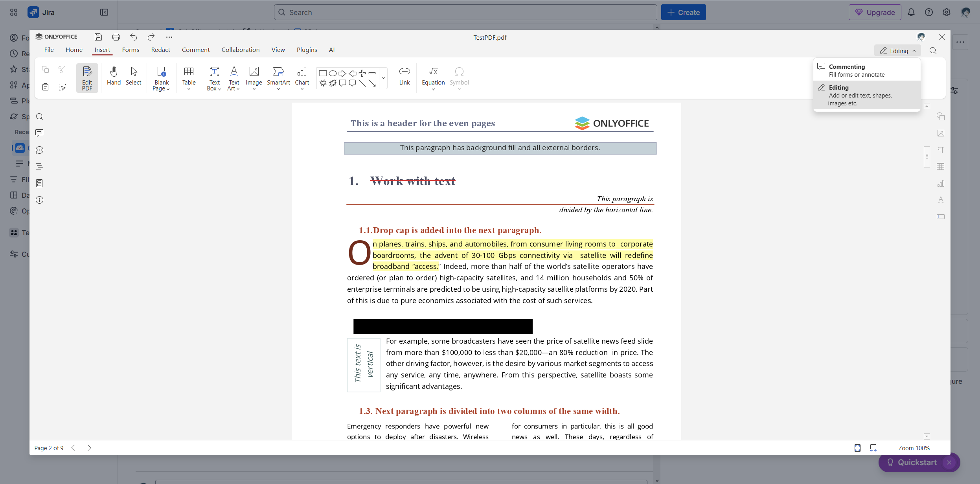Toggle Fit to Page view

tap(857, 448)
